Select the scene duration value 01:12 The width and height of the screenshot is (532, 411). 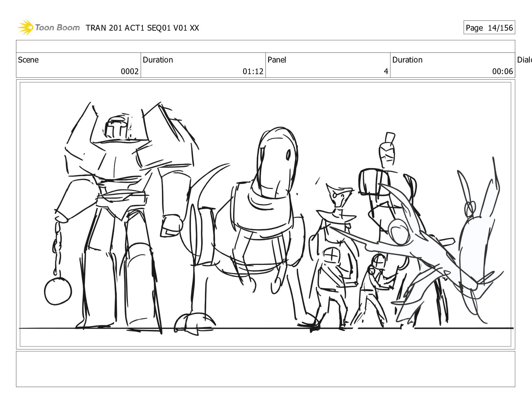253,72
